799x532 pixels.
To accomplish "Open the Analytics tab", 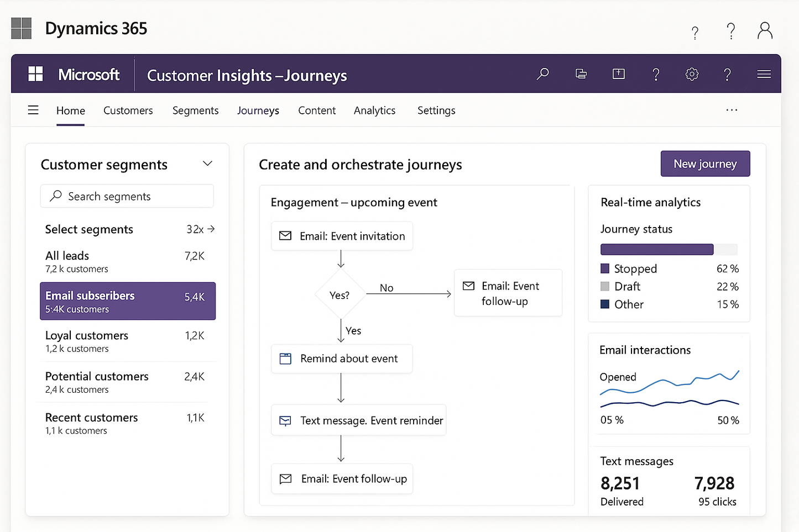I will 374,110.
